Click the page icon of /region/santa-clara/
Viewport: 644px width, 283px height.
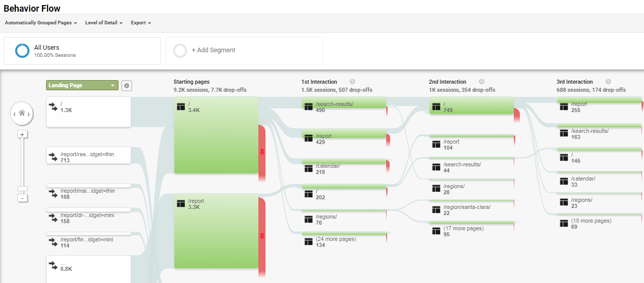pos(436,209)
